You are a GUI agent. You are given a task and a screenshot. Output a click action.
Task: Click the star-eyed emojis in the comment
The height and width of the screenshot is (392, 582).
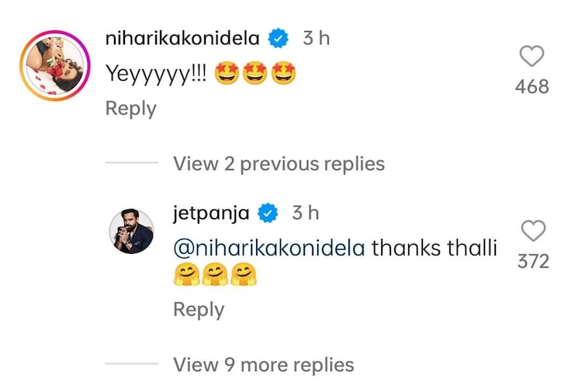(255, 75)
